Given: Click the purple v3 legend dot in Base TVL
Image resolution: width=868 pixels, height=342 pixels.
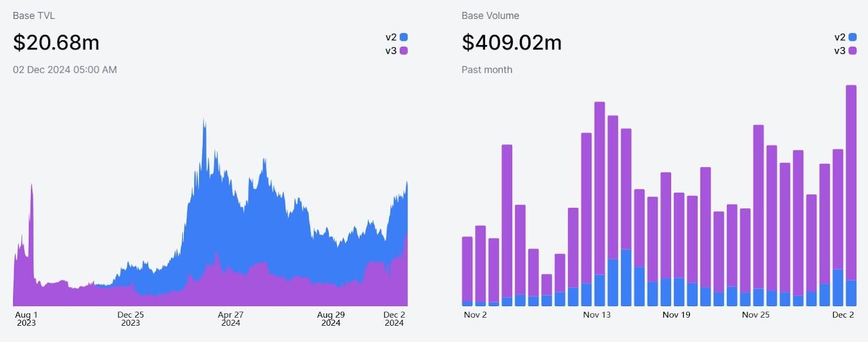Looking at the screenshot, I should tap(404, 51).
